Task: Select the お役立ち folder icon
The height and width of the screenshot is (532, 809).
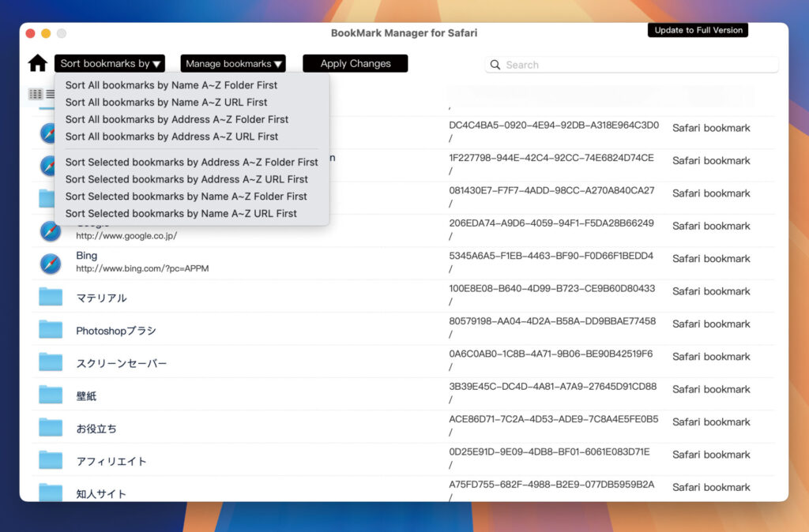Action: point(51,427)
